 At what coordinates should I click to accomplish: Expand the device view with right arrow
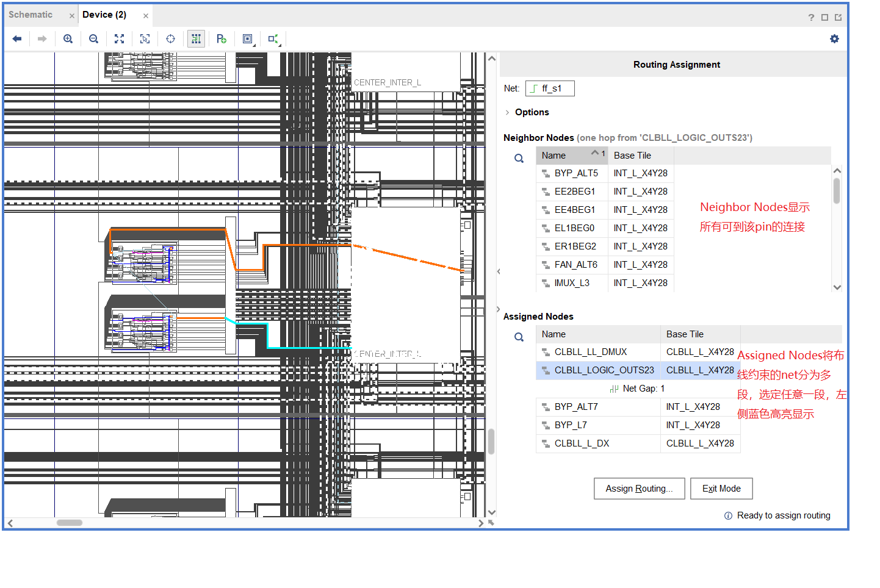click(499, 309)
